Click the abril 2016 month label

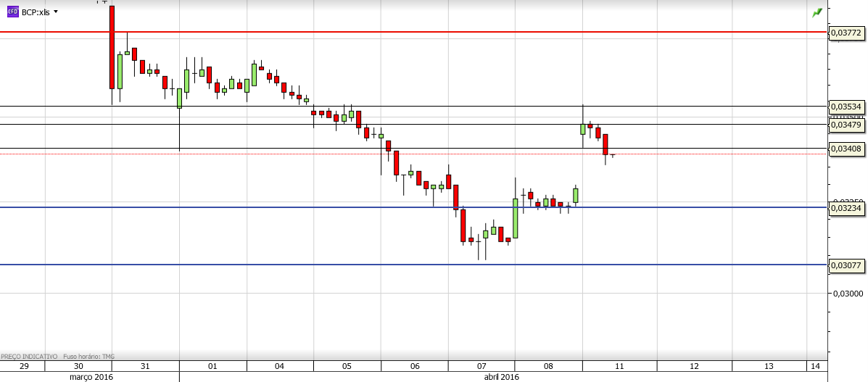[x=502, y=377]
